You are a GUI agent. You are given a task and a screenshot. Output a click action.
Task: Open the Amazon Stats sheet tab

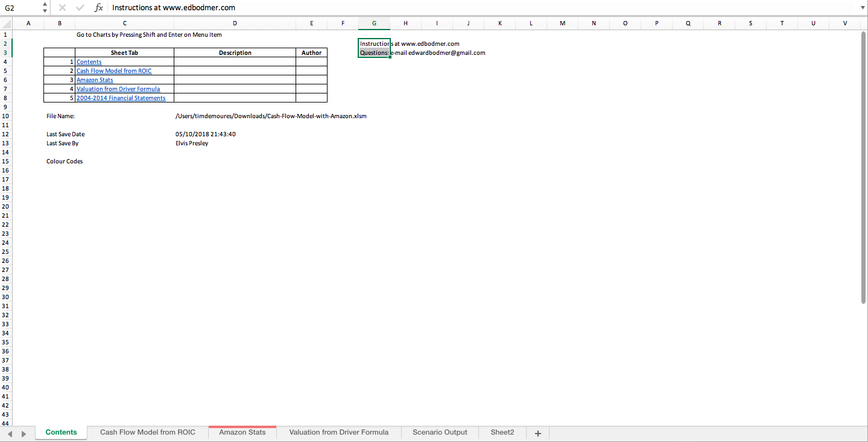pyautogui.click(x=242, y=432)
